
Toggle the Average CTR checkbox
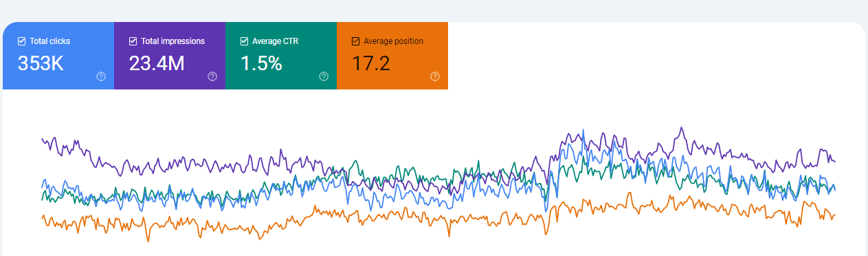click(244, 41)
